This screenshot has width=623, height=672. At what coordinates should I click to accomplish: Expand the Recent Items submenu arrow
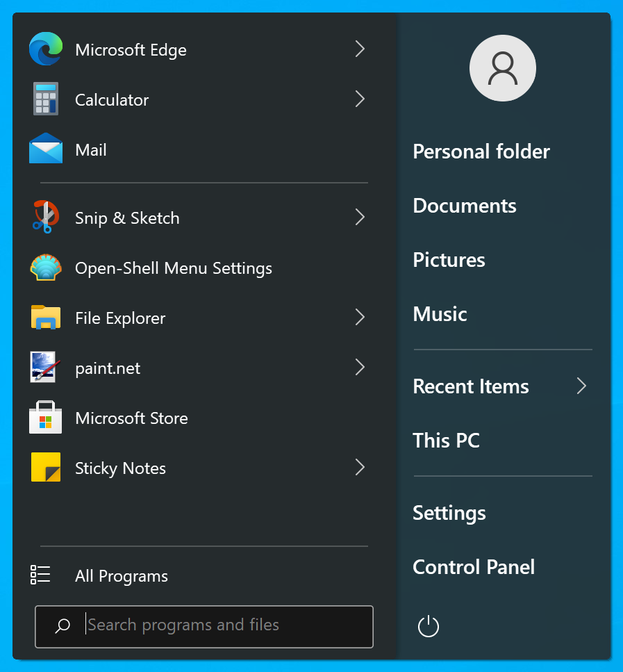(x=581, y=386)
